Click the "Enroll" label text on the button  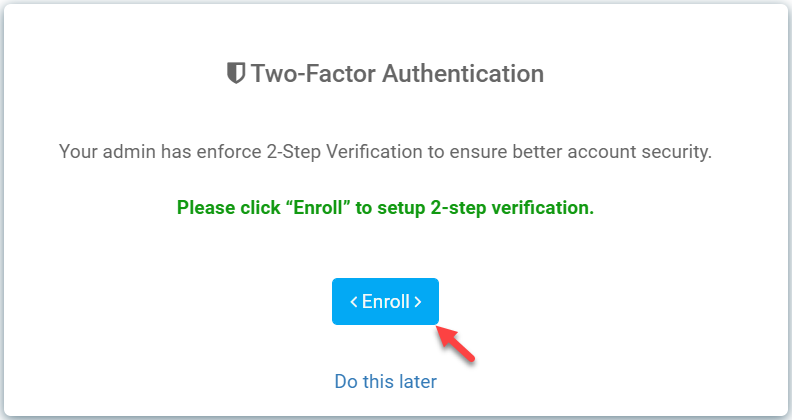coord(385,302)
